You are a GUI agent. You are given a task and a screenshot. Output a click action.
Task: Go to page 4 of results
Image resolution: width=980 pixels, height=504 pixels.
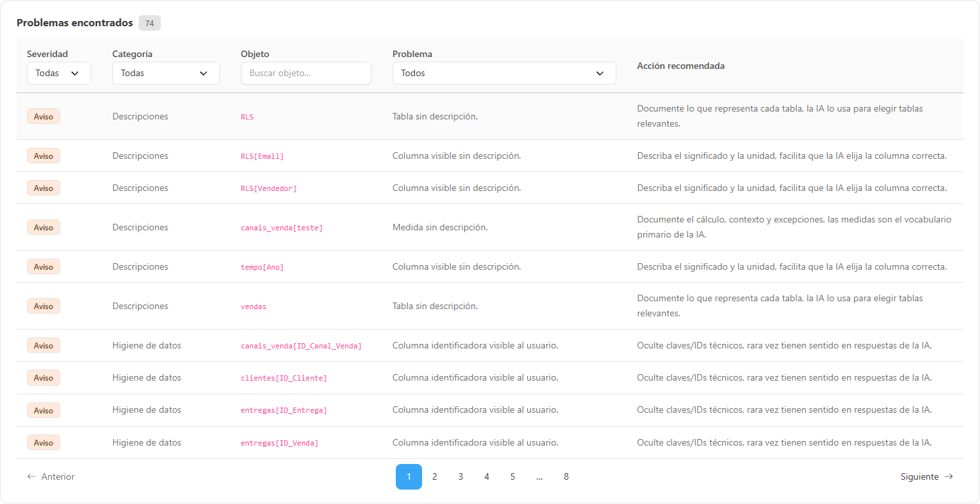486,477
